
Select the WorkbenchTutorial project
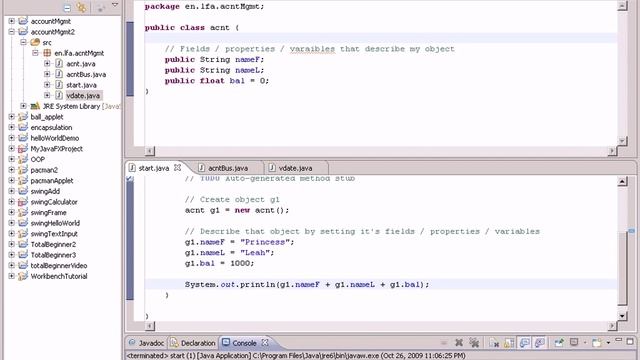[59, 276]
